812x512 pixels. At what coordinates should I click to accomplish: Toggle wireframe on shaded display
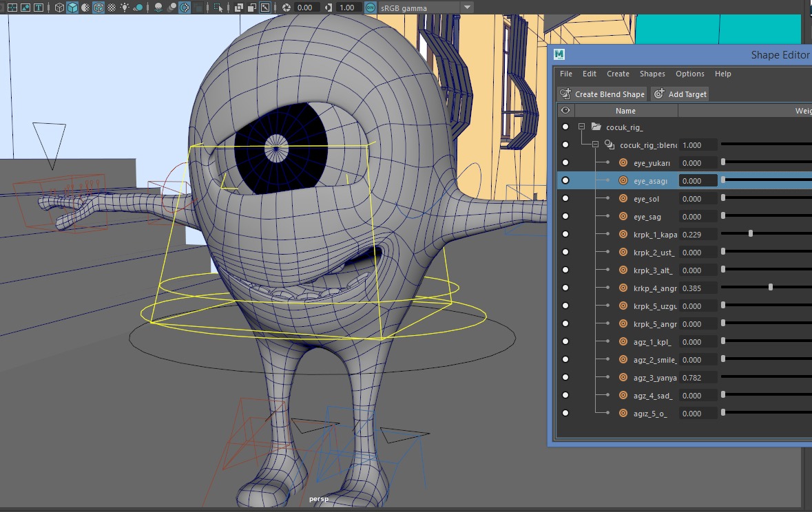98,8
